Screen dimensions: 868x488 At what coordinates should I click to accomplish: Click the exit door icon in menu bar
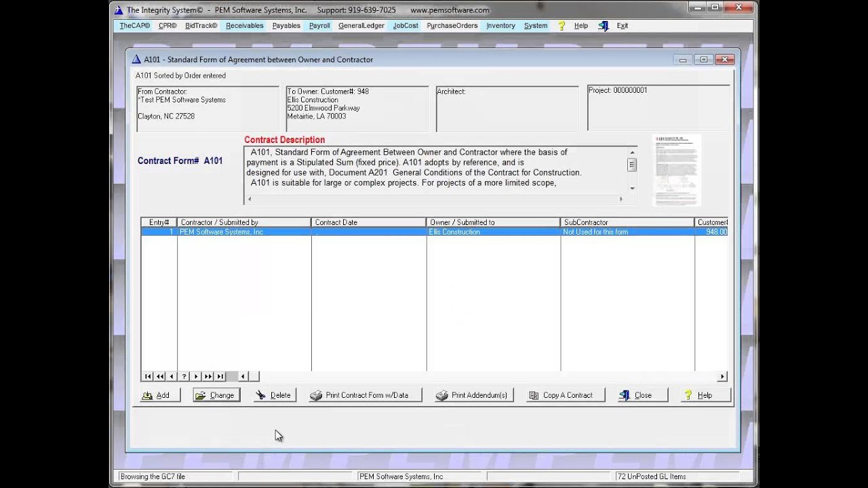(604, 26)
